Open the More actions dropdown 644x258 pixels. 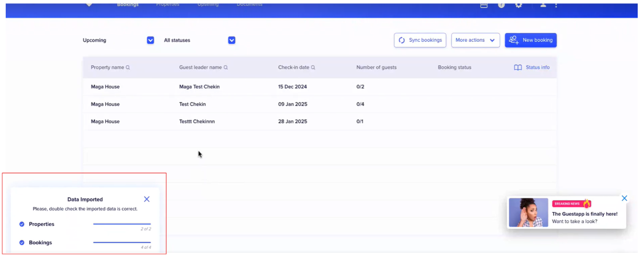tap(475, 41)
